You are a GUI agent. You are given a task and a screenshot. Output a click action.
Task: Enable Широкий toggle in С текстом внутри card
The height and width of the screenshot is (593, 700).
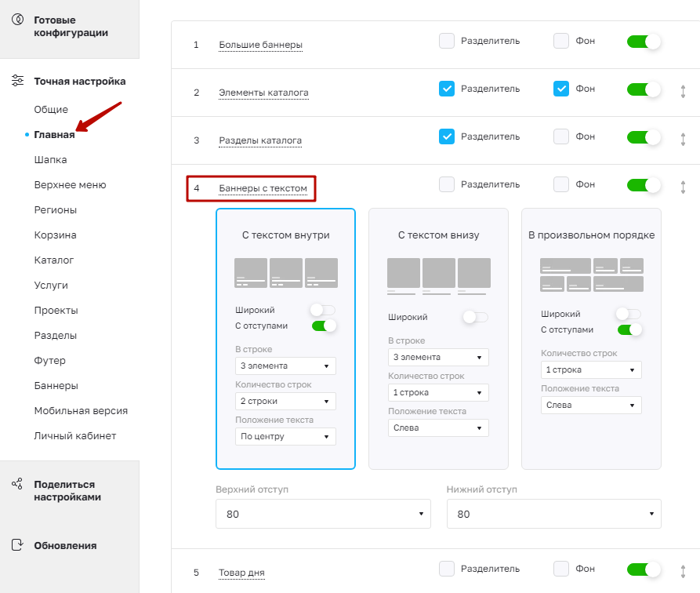(x=323, y=310)
